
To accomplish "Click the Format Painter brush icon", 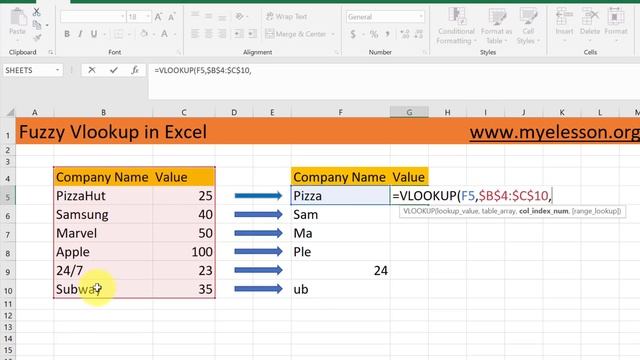I will point(37,38).
